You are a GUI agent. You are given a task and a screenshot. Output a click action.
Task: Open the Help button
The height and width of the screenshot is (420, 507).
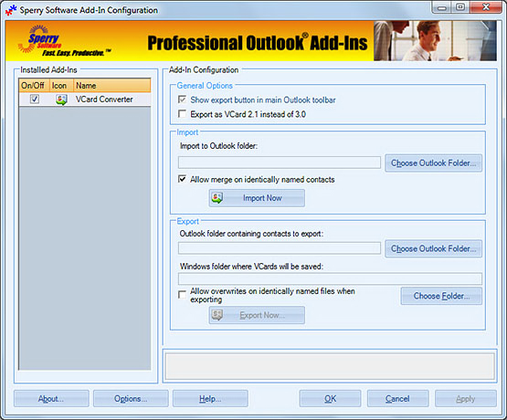pos(210,399)
